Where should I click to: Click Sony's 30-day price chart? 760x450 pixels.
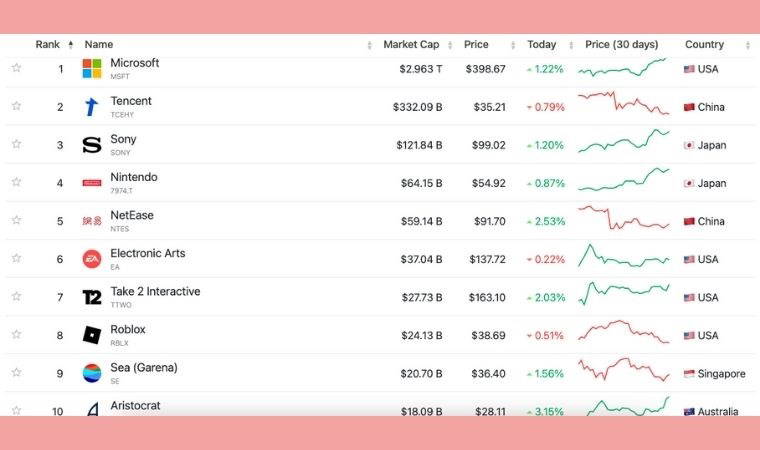pos(623,145)
